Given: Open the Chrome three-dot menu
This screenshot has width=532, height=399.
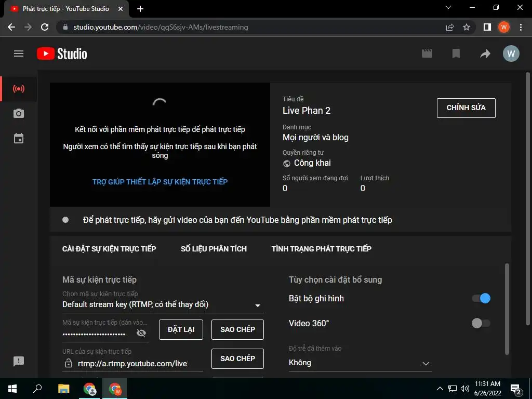Looking at the screenshot, I should tap(521, 27).
